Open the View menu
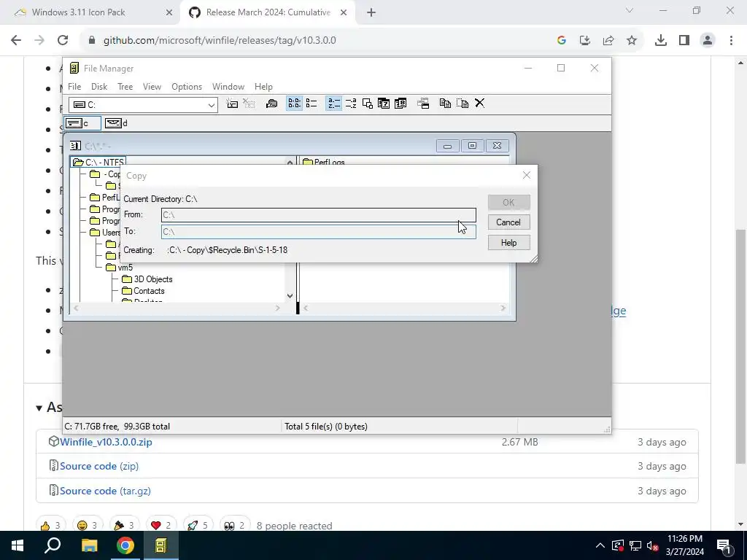 [152, 87]
